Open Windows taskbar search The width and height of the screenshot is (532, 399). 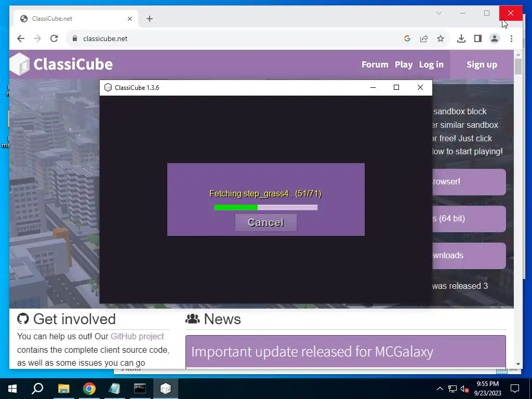37,389
